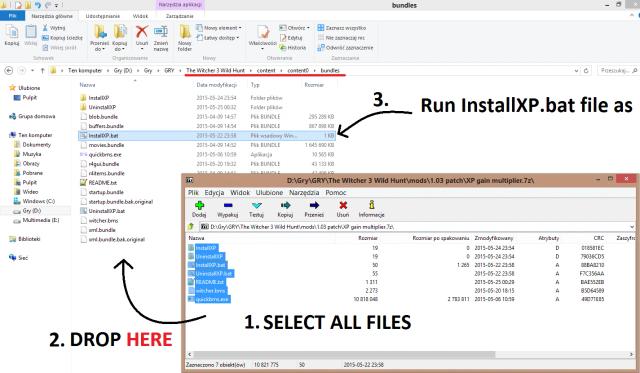Switch to the Widok ribbon tab
The image size is (640, 373).
pos(140,16)
